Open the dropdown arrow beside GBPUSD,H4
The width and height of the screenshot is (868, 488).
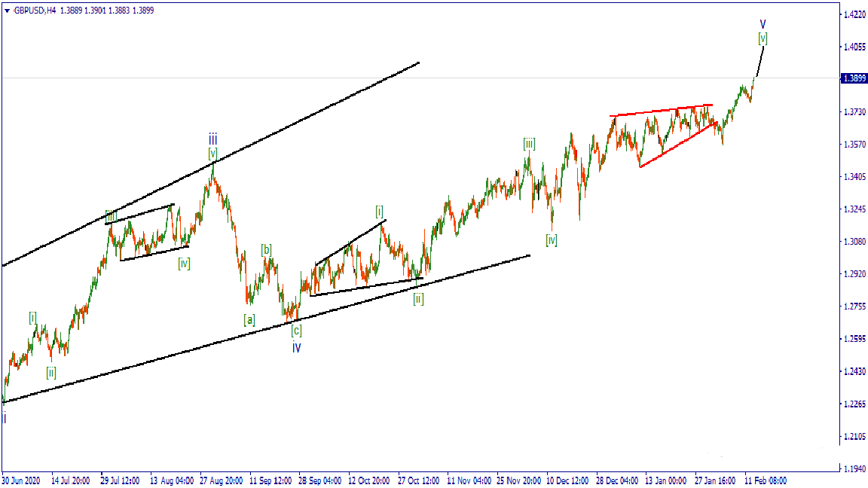[7, 11]
